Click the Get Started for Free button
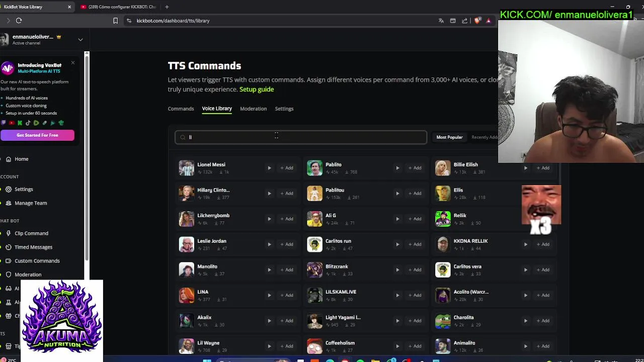 [37, 135]
